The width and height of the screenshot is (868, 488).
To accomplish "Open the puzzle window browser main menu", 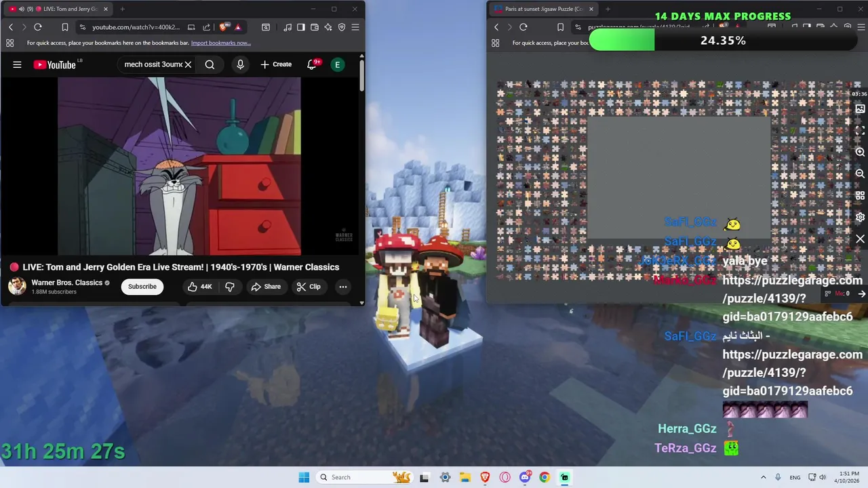I will pos(860,27).
